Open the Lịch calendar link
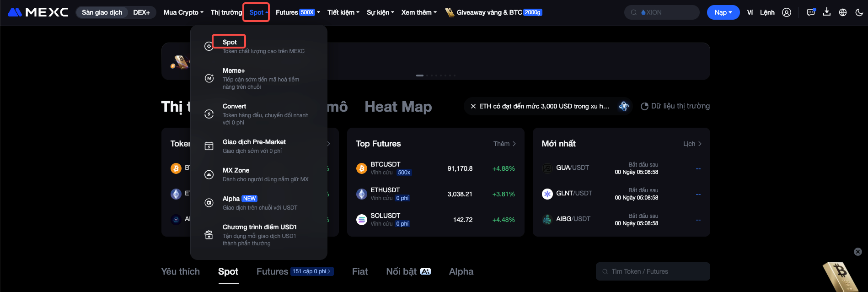 coord(692,144)
